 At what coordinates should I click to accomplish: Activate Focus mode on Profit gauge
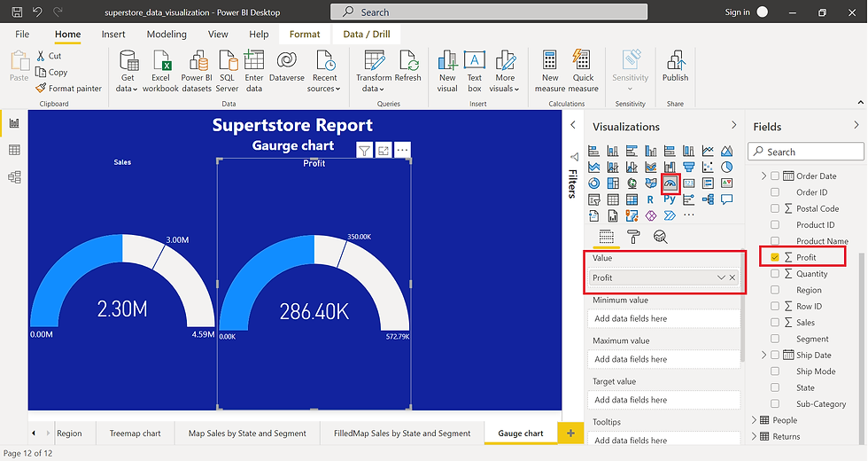click(383, 150)
